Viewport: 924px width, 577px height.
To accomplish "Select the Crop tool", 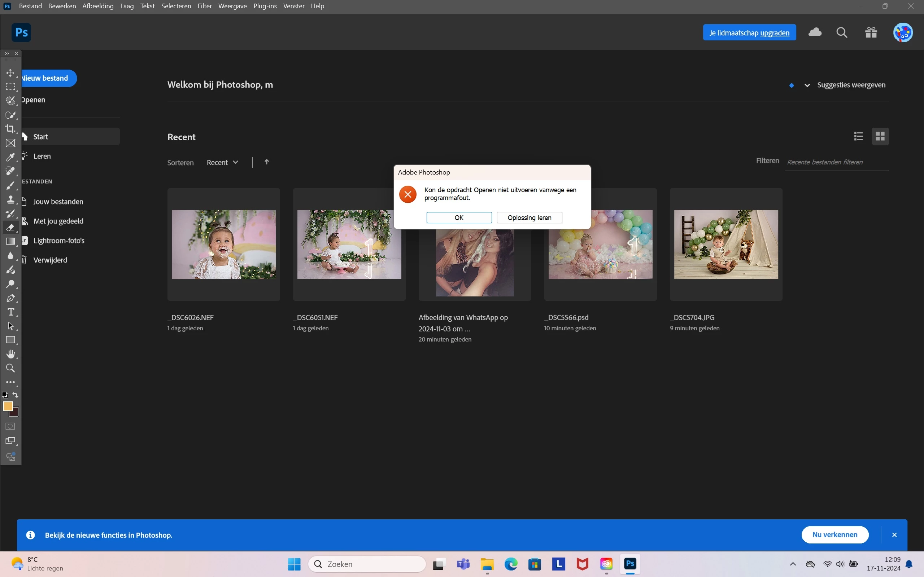I will coord(10,129).
